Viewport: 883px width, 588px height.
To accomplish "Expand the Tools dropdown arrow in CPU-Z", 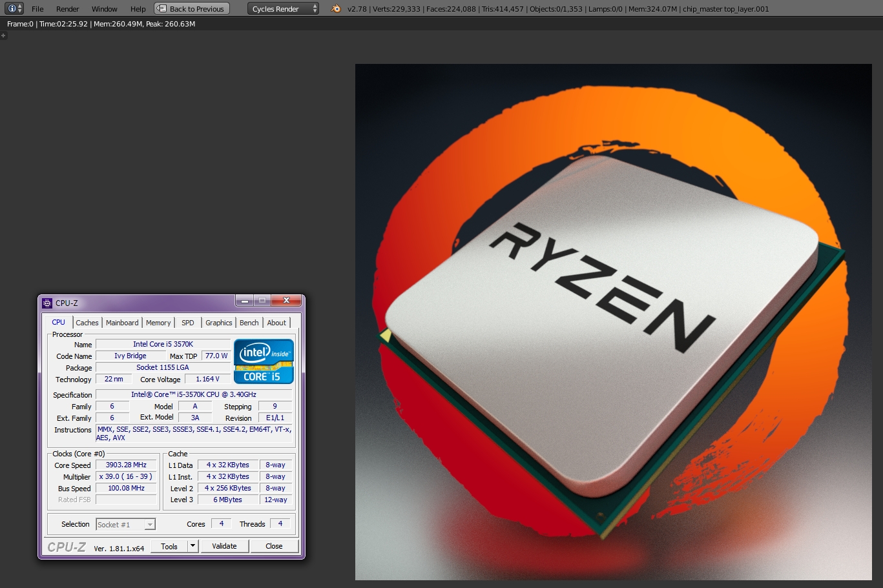I will 192,546.
